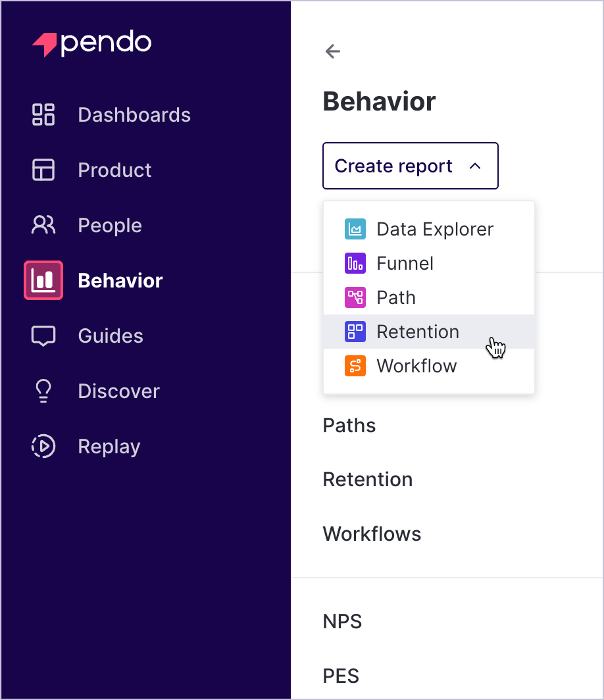604x700 pixels.
Task: Navigate to Product section
Action: 114,170
